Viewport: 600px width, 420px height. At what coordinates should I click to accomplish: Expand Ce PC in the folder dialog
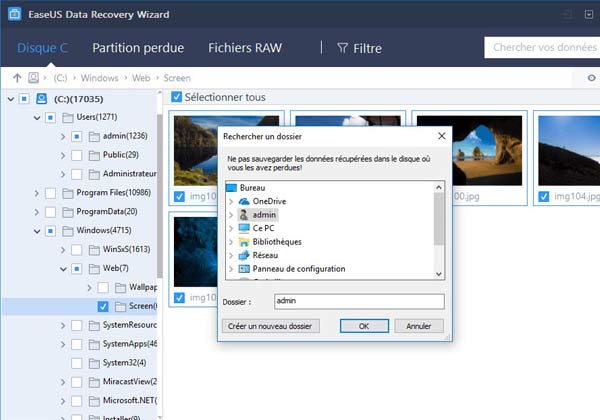(231, 228)
